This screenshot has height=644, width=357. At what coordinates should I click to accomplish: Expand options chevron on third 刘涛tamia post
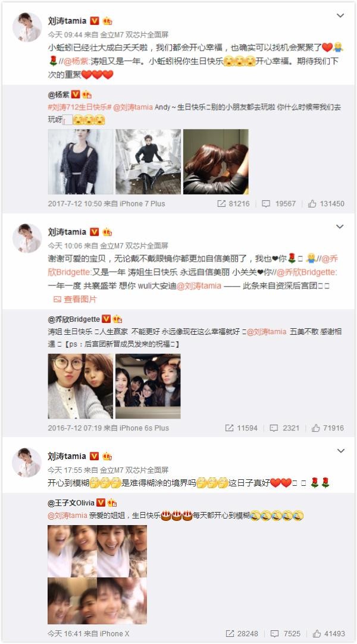click(x=340, y=451)
